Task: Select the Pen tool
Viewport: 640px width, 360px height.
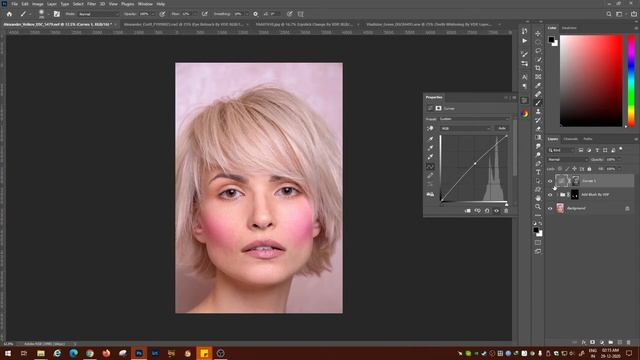Action: 538,163
